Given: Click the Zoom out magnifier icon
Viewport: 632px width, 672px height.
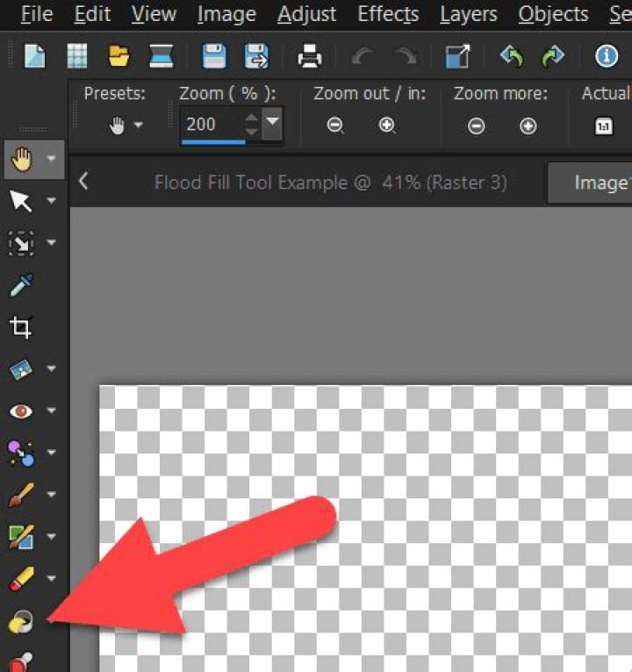Looking at the screenshot, I should point(334,125).
